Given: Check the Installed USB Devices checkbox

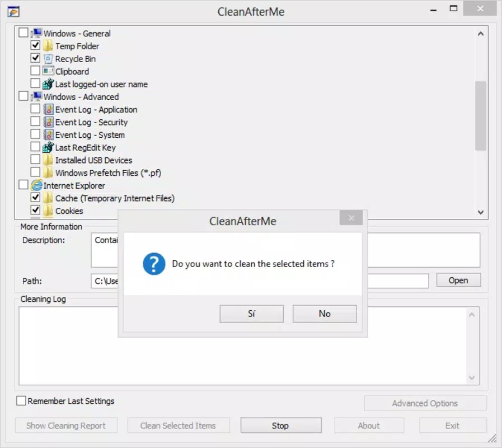Looking at the screenshot, I should [x=35, y=159].
